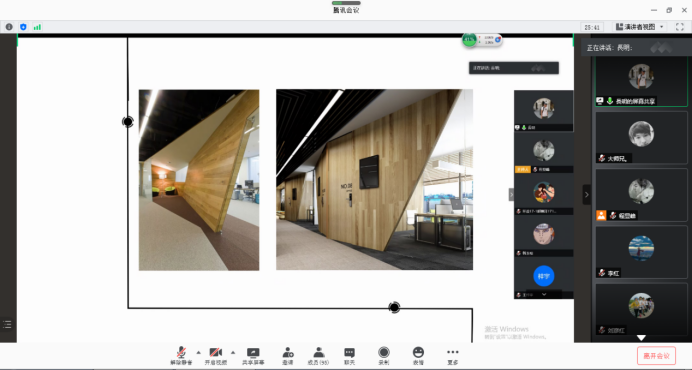Open the 演讲者视图 view layout dropdown
692x370 pixels.
[639, 27]
